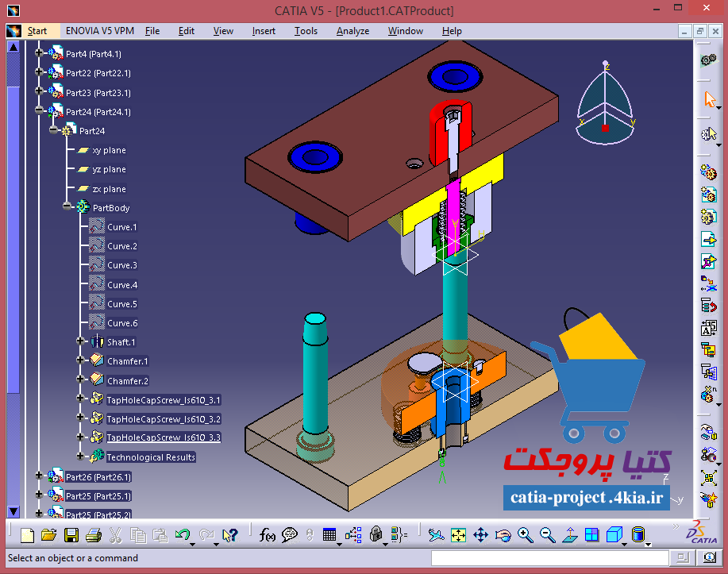Click Fit All In view icon
Viewport: 728px width, 574px height.
pos(458,535)
